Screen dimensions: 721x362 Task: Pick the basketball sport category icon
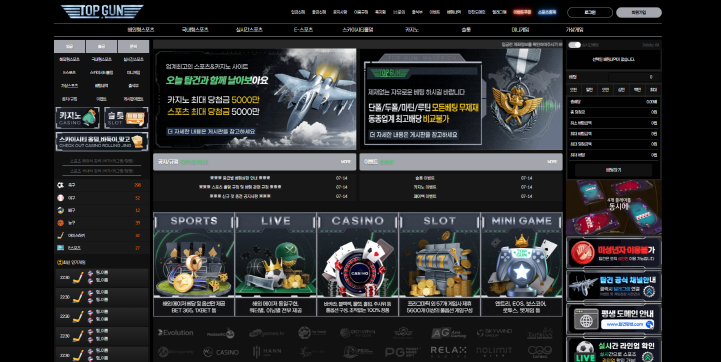coord(60,223)
